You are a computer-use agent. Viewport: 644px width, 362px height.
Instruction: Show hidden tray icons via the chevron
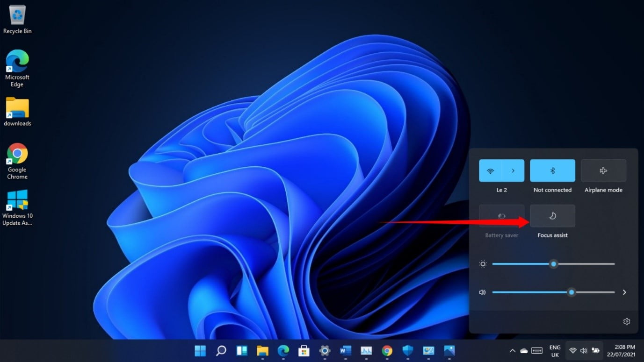point(512,351)
